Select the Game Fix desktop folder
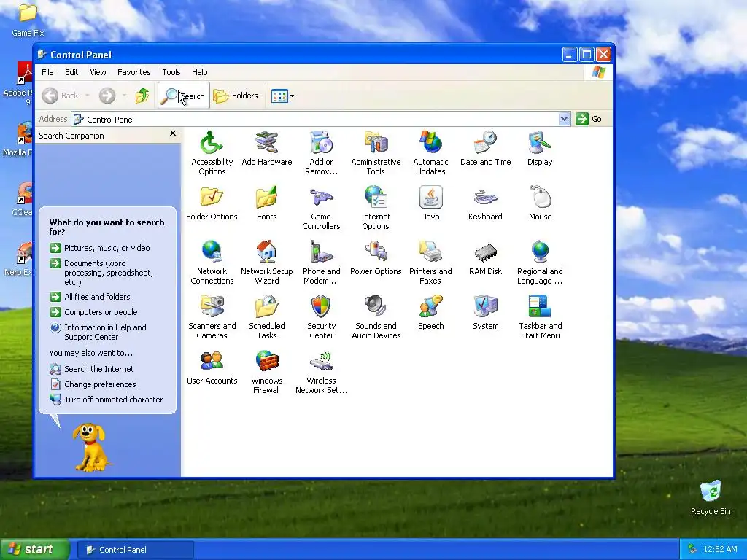The image size is (747, 560). pos(28,20)
